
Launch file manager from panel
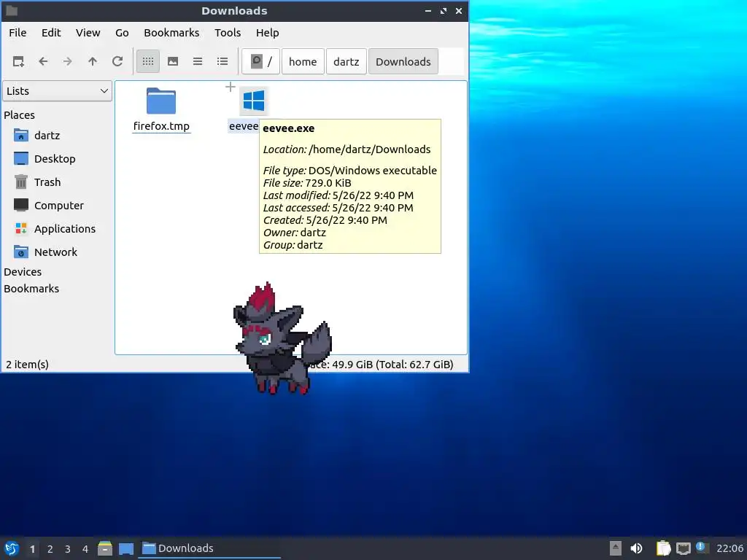click(x=105, y=548)
